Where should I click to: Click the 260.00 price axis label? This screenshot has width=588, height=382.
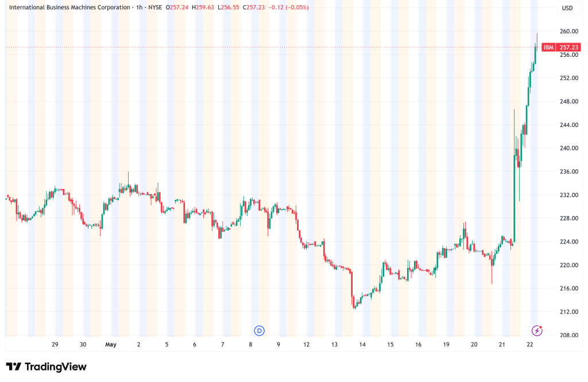tap(568, 32)
